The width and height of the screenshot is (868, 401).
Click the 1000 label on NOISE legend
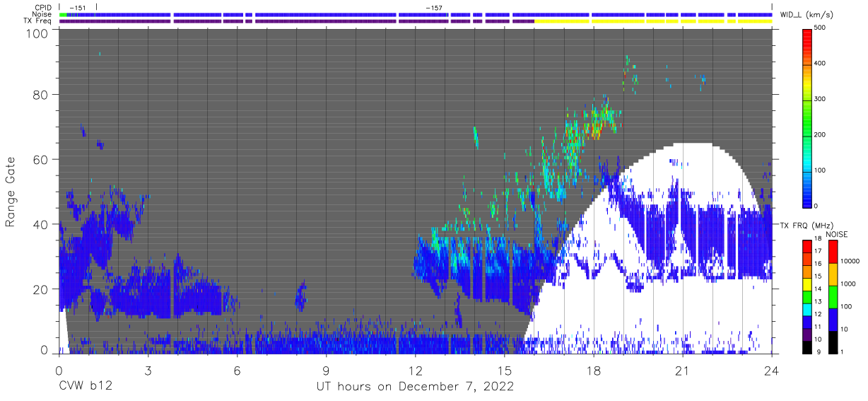[849, 285]
